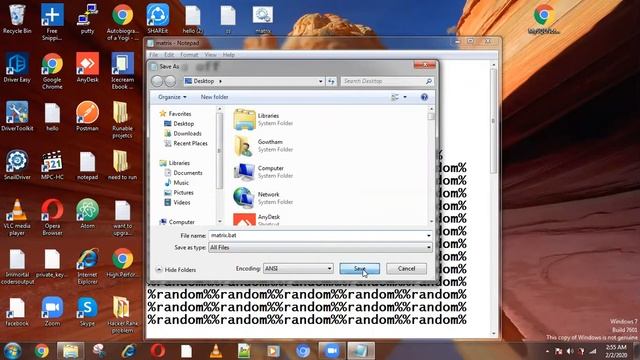Expand the address bar previous locations arrow
The image size is (640, 360).
tap(320, 81)
